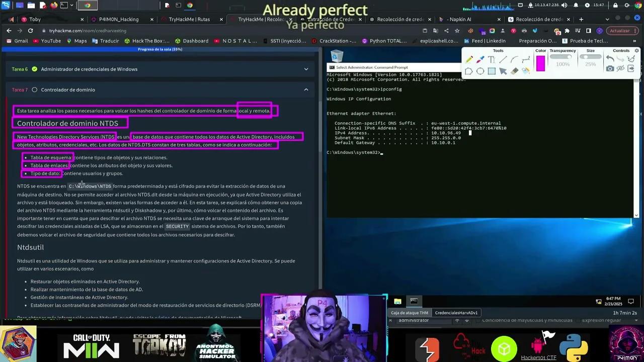
Task: Select the arrow pointer tool
Action: pos(503,71)
